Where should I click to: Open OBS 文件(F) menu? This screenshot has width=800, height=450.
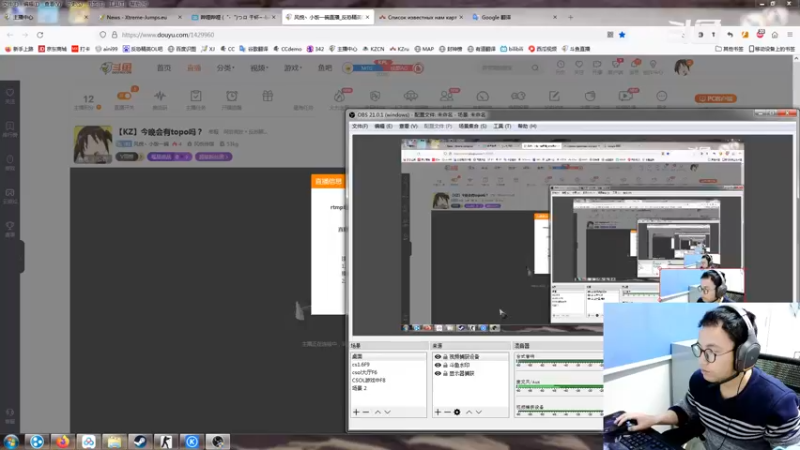coord(360,126)
